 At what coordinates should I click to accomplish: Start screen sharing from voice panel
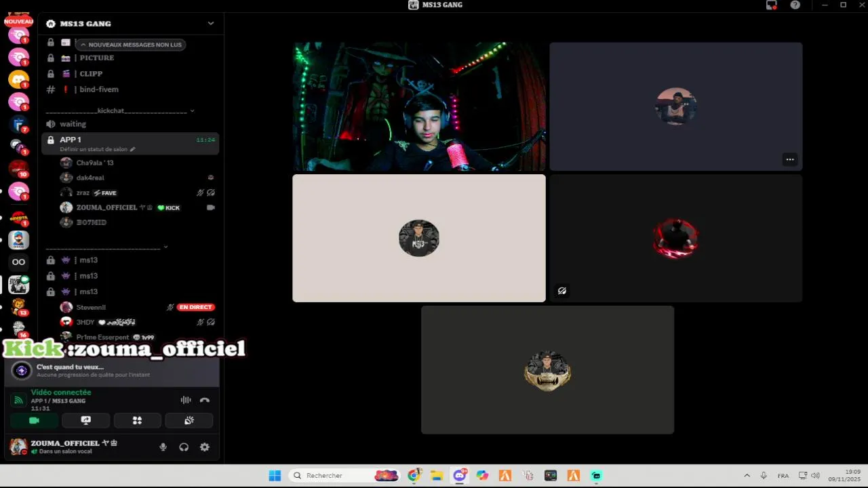click(x=85, y=421)
